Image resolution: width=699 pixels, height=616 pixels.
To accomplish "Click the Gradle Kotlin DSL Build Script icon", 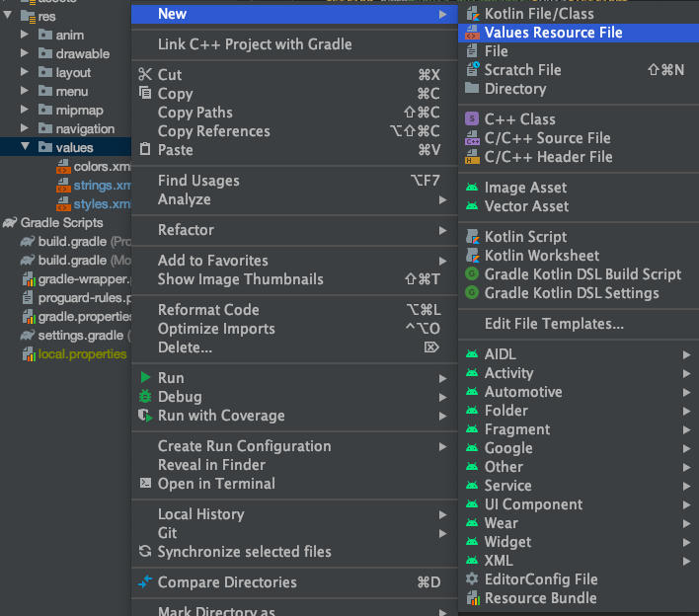I will point(472,274).
